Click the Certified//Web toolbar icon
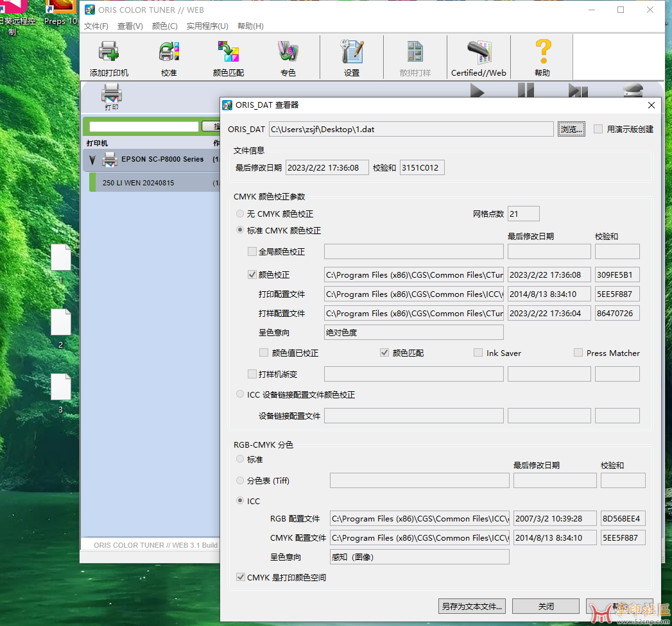 478,57
